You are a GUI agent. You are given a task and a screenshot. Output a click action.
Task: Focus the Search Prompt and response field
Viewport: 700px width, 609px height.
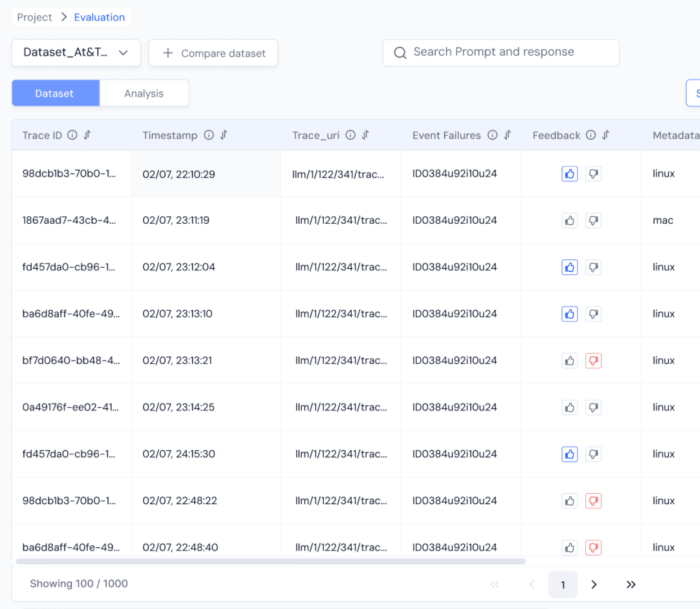pos(501,53)
